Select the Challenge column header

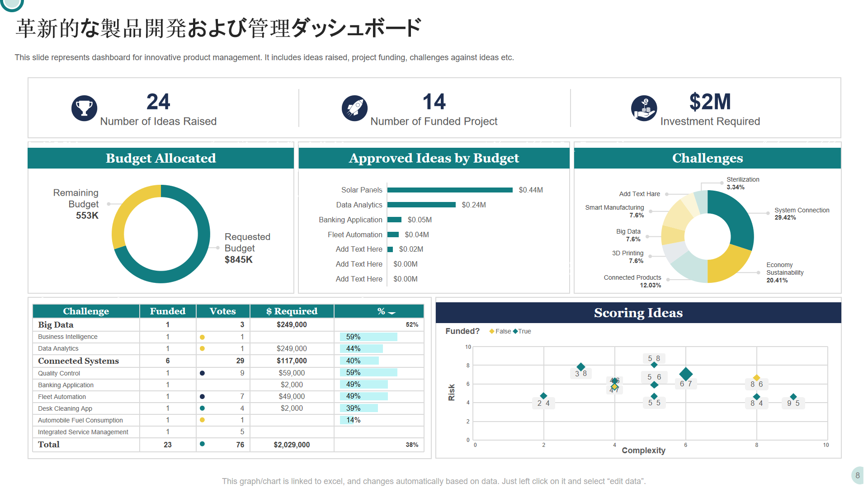[x=86, y=311]
